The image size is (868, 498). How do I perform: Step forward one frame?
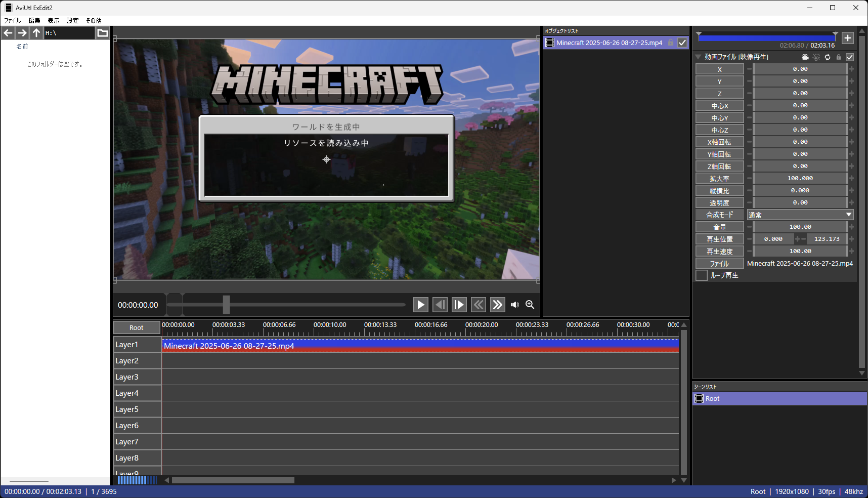[x=459, y=305]
